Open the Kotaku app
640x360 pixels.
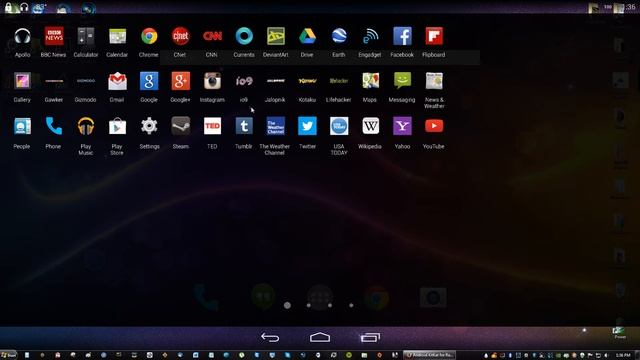(x=307, y=81)
